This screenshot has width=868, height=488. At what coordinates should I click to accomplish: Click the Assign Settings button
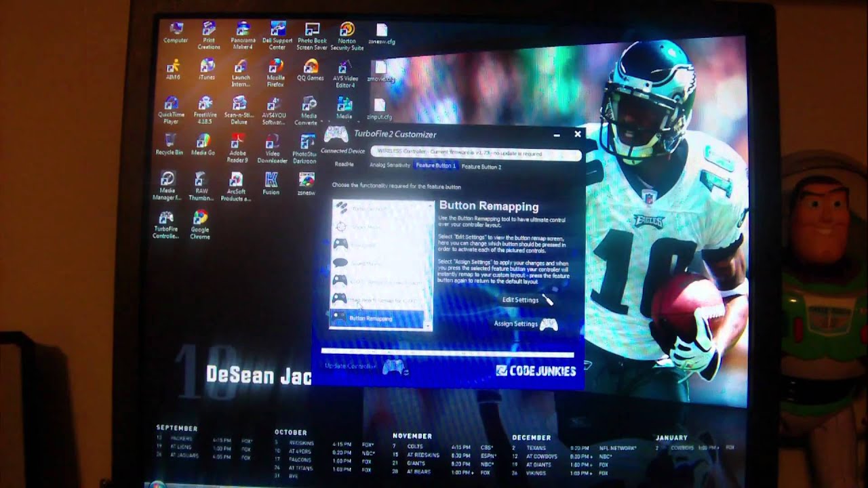click(x=526, y=324)
